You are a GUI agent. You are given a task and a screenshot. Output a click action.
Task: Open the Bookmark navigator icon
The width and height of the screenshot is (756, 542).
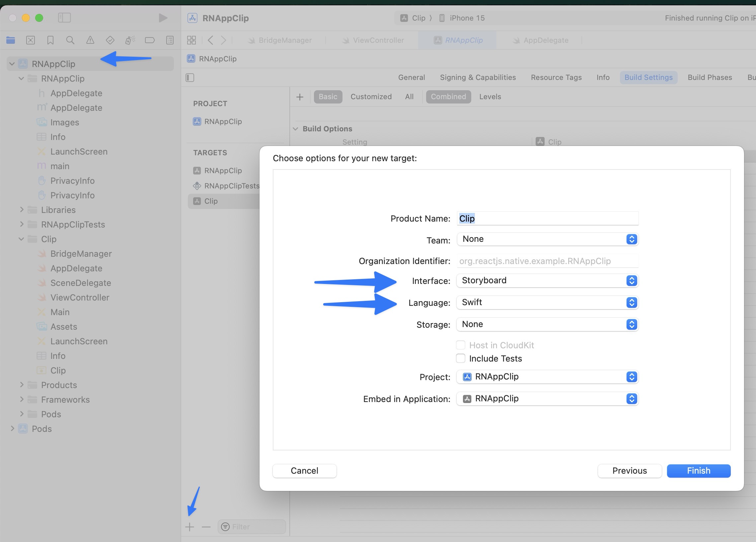tap(50, 40)
